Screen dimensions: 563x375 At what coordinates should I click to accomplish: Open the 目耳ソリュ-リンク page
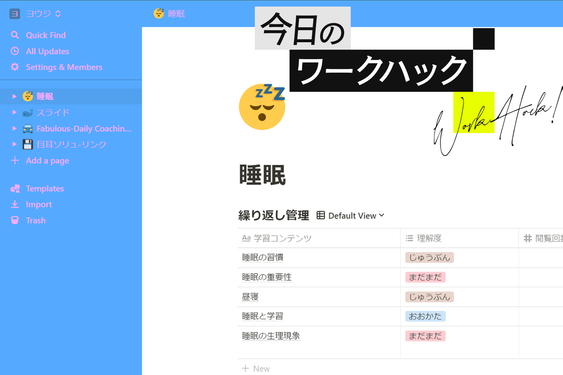pyautogui.click(x=71, y=144)
